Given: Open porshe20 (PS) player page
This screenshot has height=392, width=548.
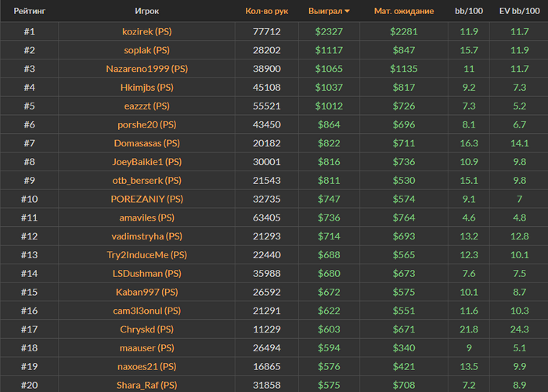Looking at the screenshot, I should click(146, 124).
